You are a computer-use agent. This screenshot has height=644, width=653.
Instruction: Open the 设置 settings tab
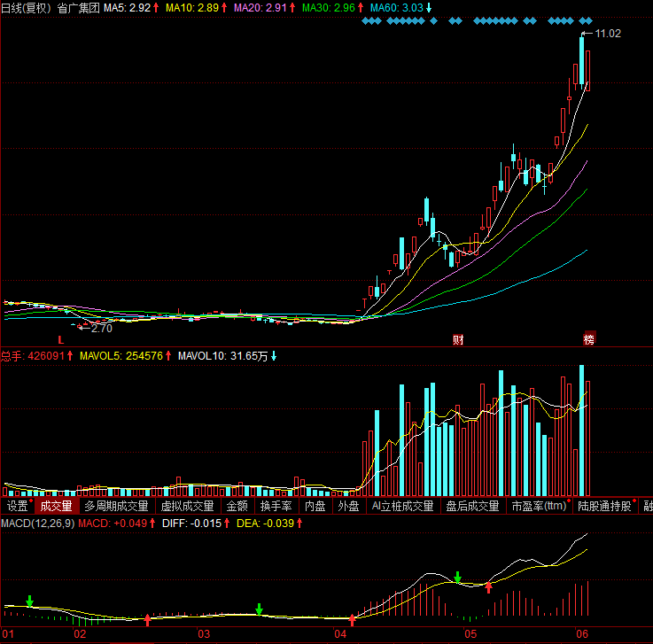click(18, 506)
